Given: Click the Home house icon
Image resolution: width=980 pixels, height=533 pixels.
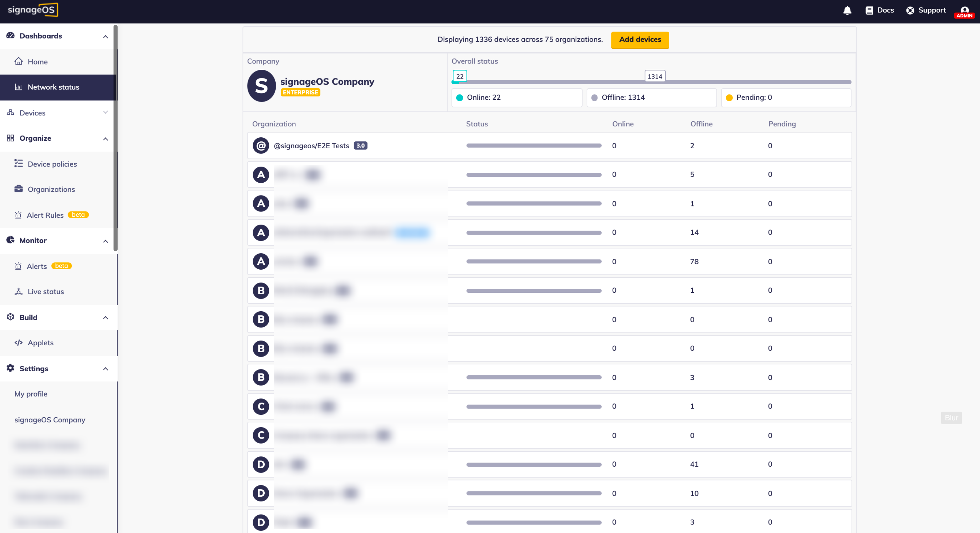Looking at the screenshot, I should tap(18, 61).
